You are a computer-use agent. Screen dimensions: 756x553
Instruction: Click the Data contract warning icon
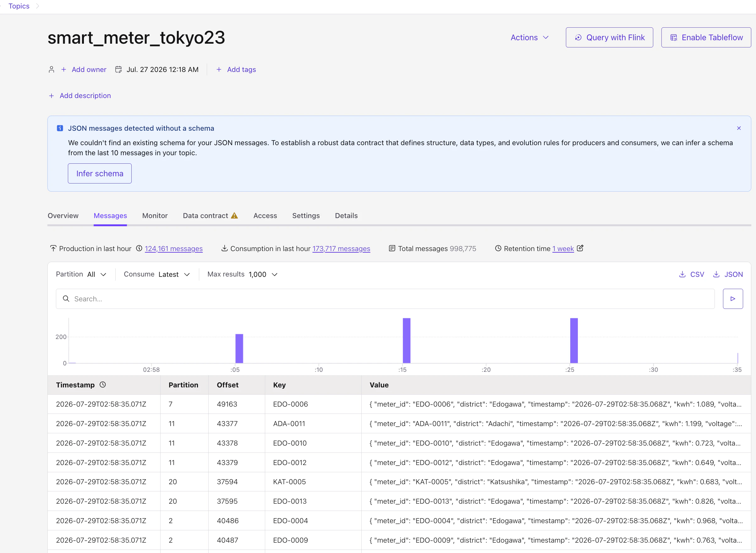tap(234, 216)
